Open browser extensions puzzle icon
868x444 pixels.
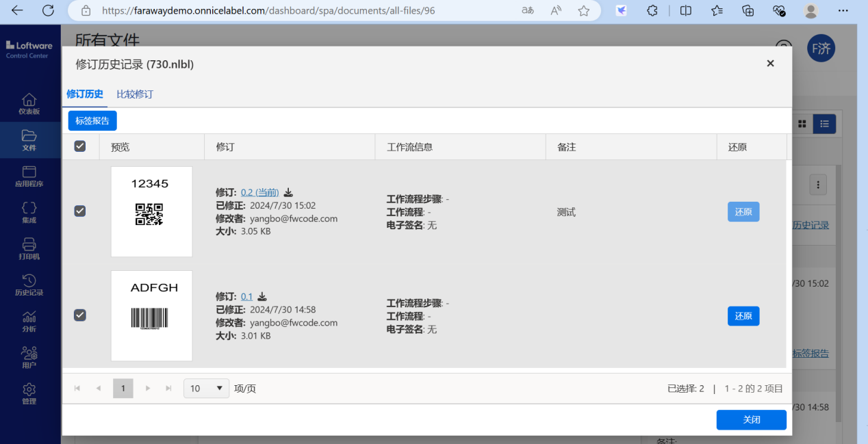652,10
